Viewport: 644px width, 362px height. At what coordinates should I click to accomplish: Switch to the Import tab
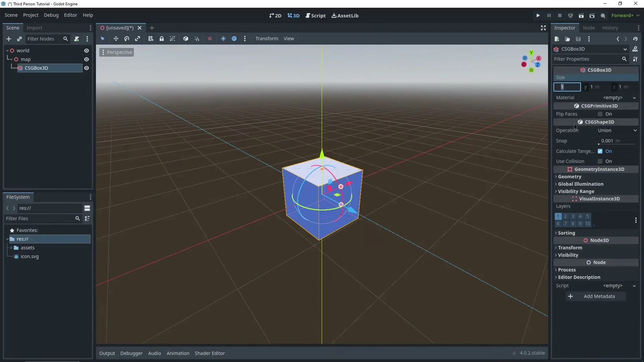(x=34, y=28)
